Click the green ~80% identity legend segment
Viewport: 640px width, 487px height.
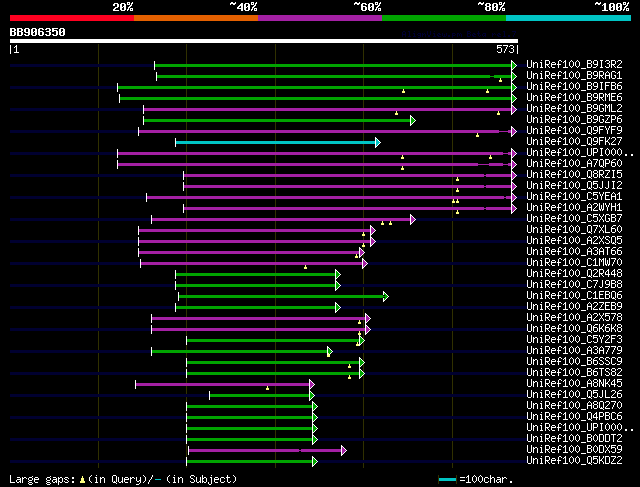click(444, 18)
